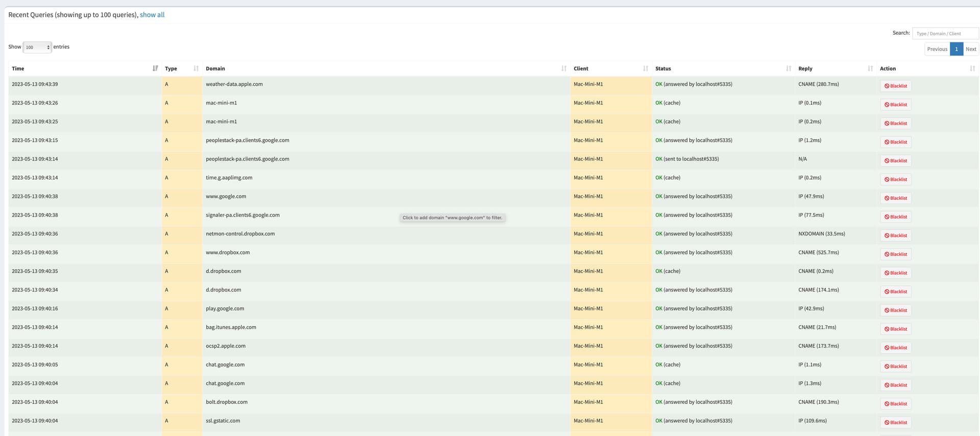Image resolution: width=980 pixels, height=436 pixels.
Task: Go to the Next page
Action: pyautogui.click(x=971, y=49)
